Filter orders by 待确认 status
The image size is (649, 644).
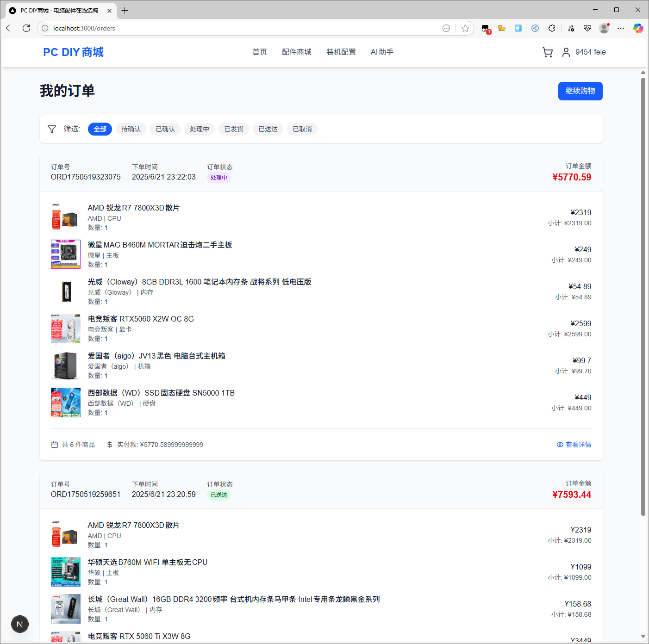pos(131,129)
